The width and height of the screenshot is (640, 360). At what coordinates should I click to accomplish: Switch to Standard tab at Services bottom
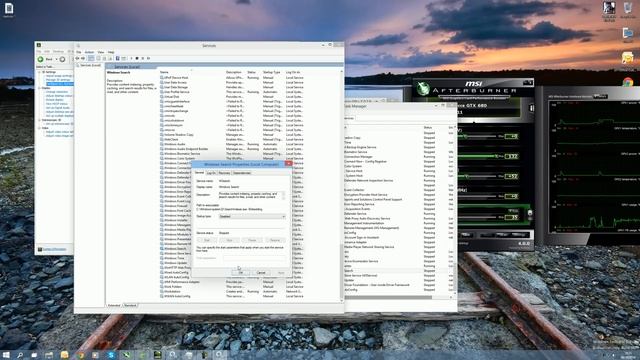[130, 305]
